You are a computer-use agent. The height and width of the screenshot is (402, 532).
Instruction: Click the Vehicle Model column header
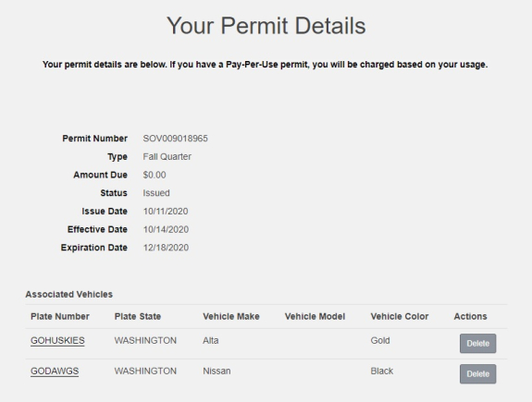(315, 316)
